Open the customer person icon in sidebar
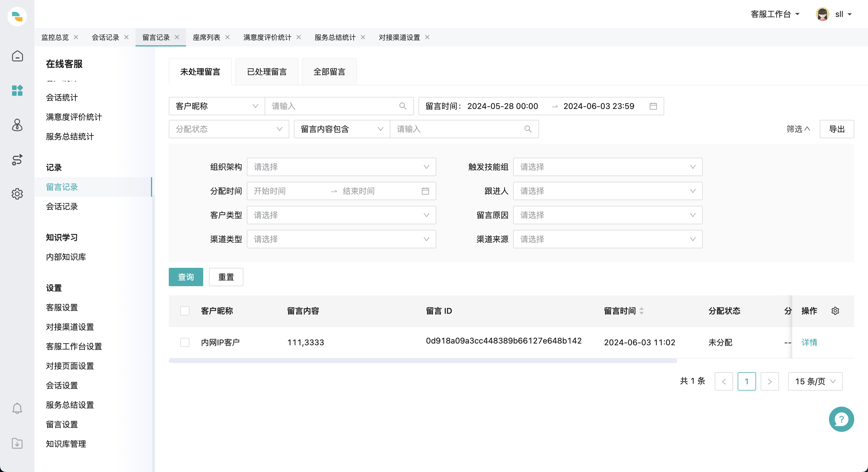Viewport: 868px width, 472px height. [x=17, y=125]
